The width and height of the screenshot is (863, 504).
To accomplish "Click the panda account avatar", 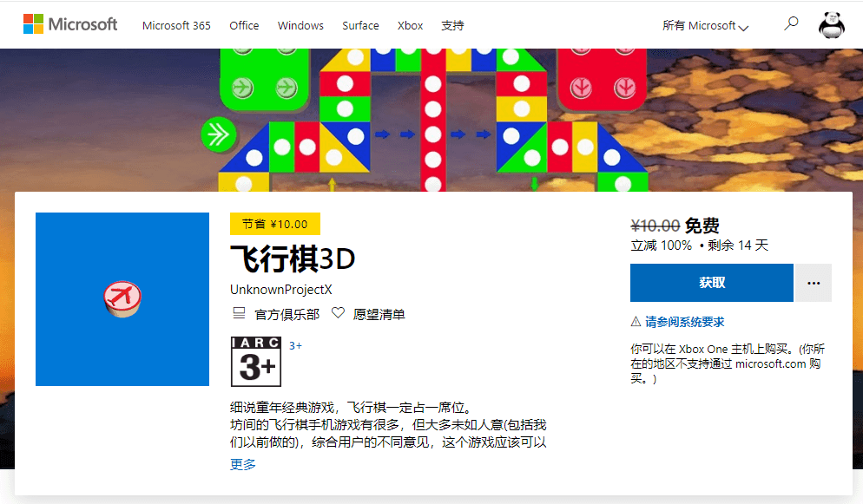I will [831, 24].
